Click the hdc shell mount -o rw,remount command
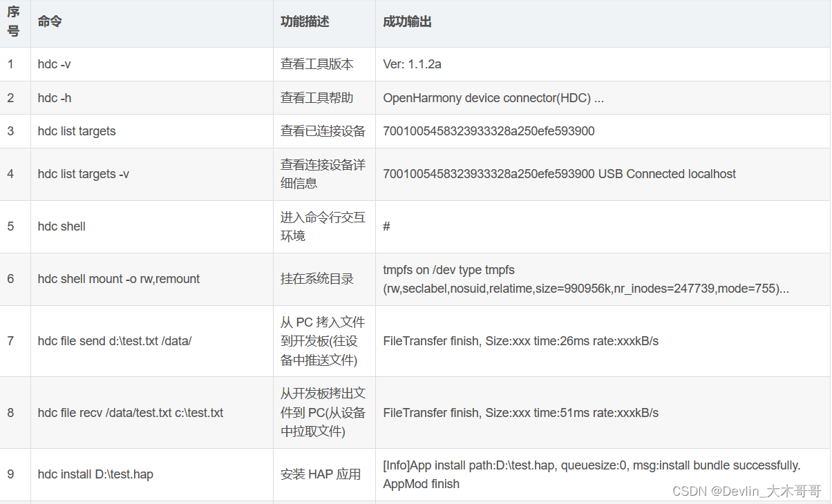Screen dimensions: 832x504 [x=118, y=279]
